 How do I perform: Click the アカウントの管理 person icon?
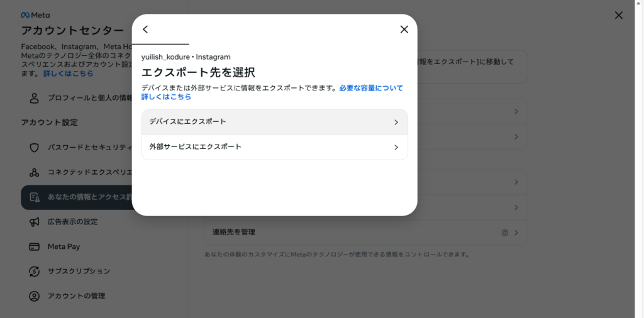tap(35, 296)
